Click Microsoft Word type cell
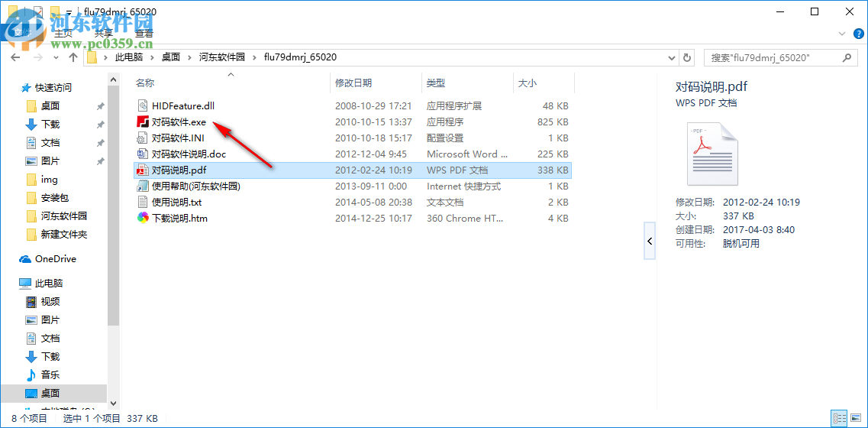Image resolution: width=868 pixels, height=428 pixels. click(x=466, y=154)
